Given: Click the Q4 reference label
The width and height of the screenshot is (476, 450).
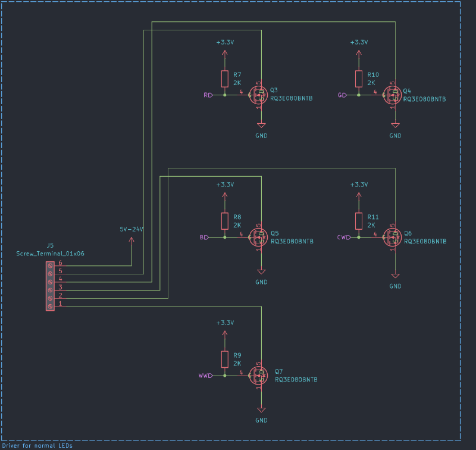Looking at the screenshot, I should click(x=407, y=91).
